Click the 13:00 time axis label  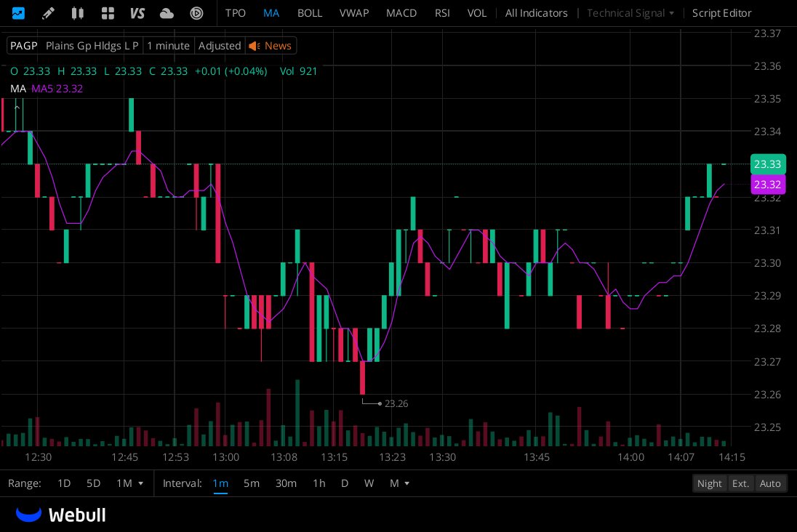(x=225, y=457)
